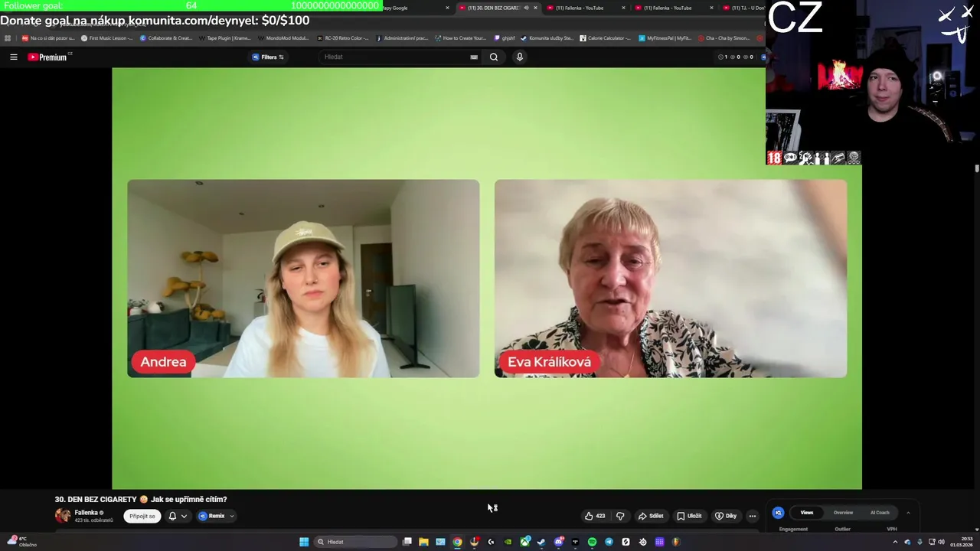Open Task View on the taskbar
Image resolution: width=980 pixels, height=551 pixels.
point(407,542)
